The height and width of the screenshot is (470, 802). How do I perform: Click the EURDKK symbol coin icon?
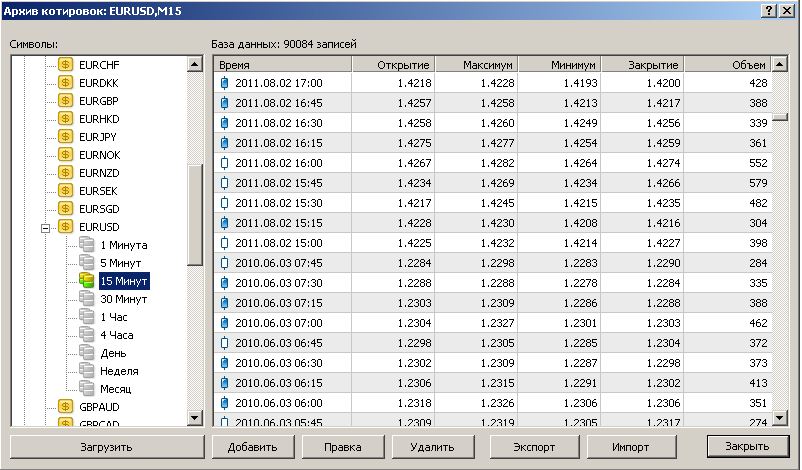pos(65,82)
